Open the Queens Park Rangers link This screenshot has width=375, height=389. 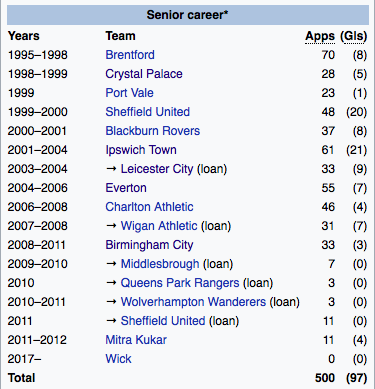point(180,283)
